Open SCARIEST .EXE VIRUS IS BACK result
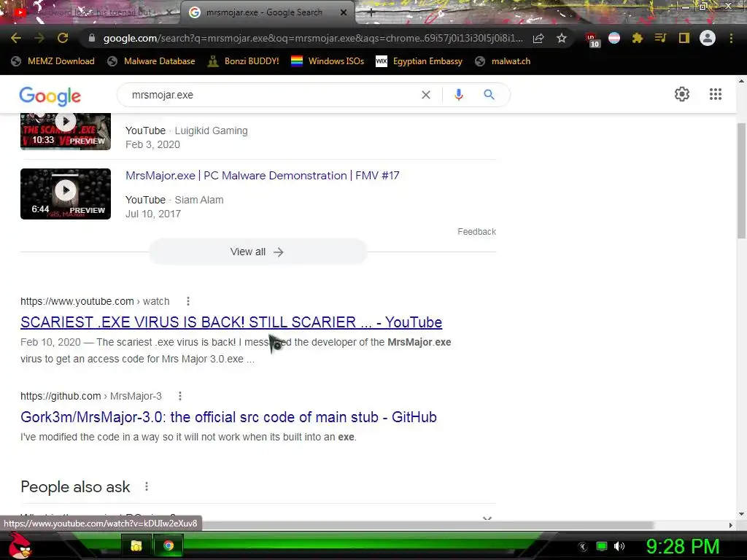The width and height of the screenshot is (747, 560). pyautogui.click(x=231, y=322)
